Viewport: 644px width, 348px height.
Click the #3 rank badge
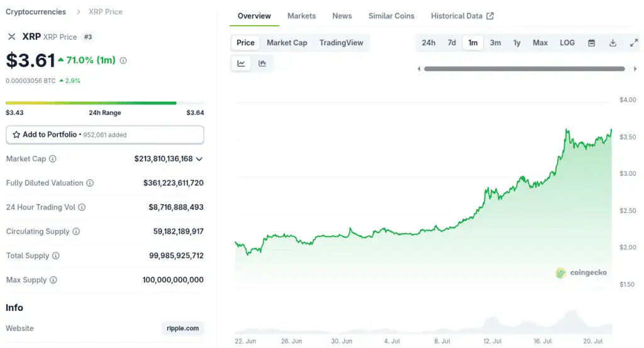88,37
